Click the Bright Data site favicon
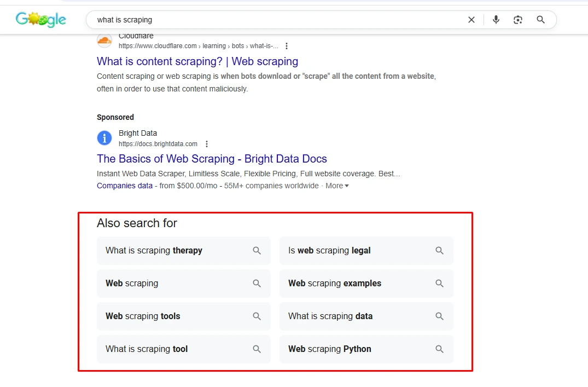Viewport: 588px width, 387px height. [x=104, y=138]
